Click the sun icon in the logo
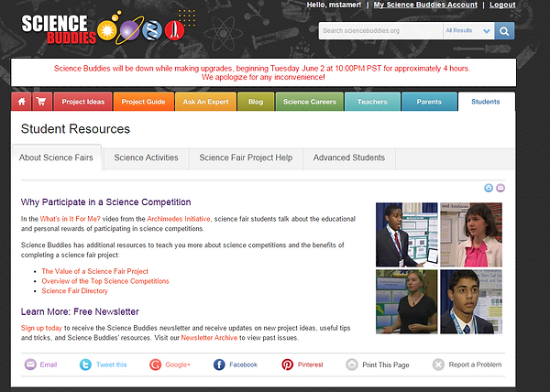The height and width of the screenshot is (392, 550). (106, 30)
